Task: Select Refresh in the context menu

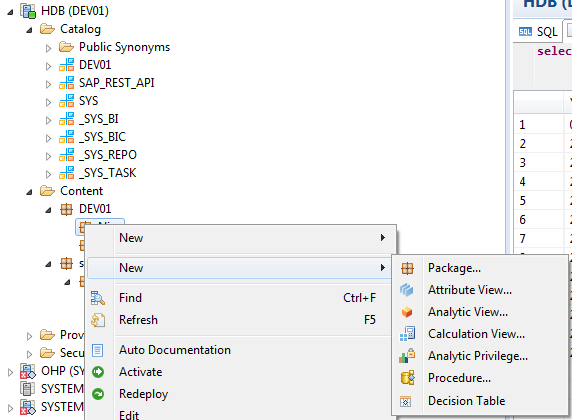Action: (240, 320)
